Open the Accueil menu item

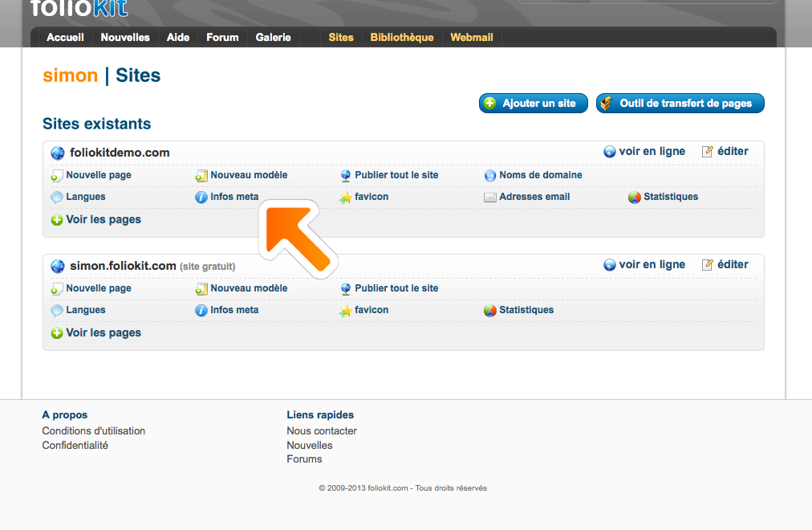click(65, 37)
